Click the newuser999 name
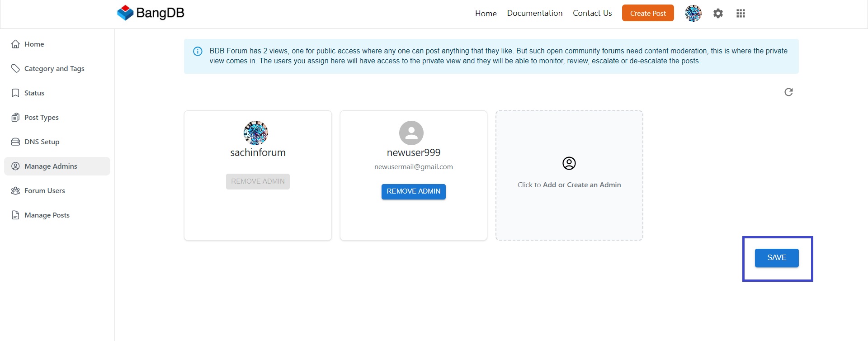868x341 pixels. [414, 153]
